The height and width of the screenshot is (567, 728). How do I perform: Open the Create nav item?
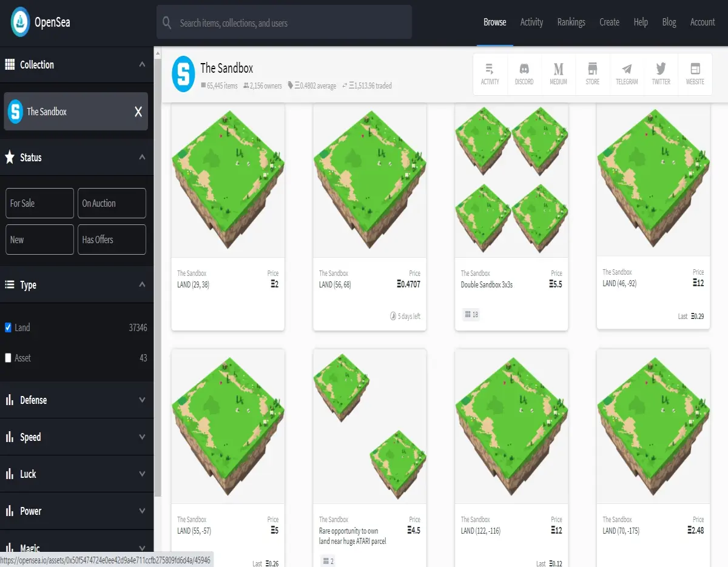click(609, 22)
